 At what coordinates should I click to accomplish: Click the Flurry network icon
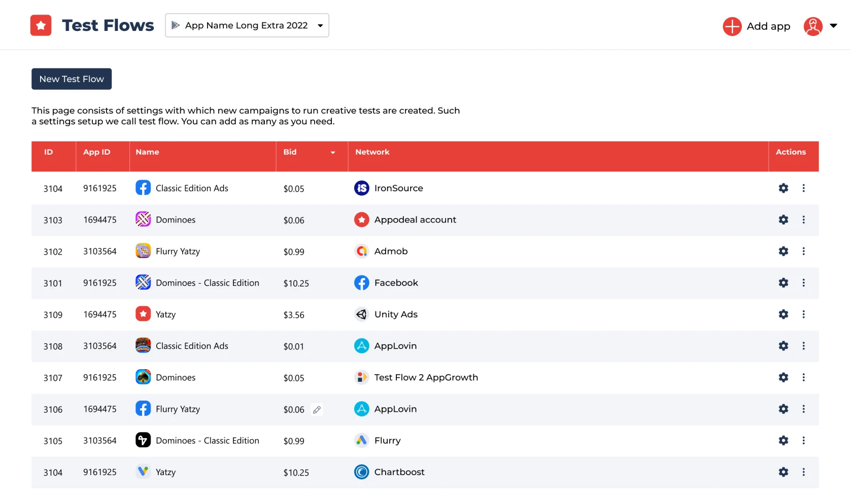coord(361,441)
